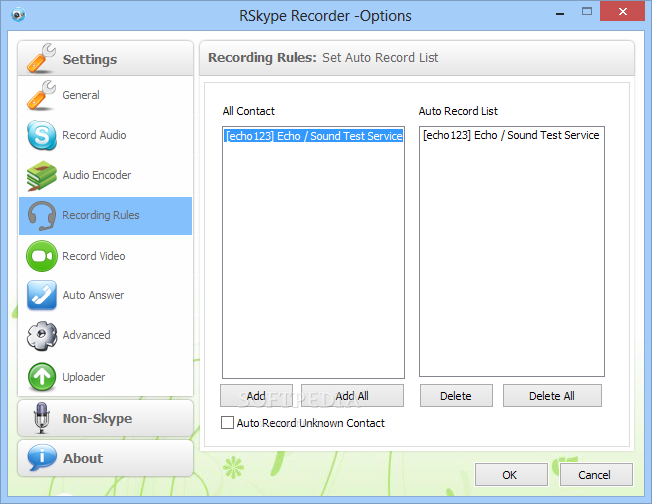
Task: Confirm options with the OK button
Action: pyautogui.click(x=511, y=474)
